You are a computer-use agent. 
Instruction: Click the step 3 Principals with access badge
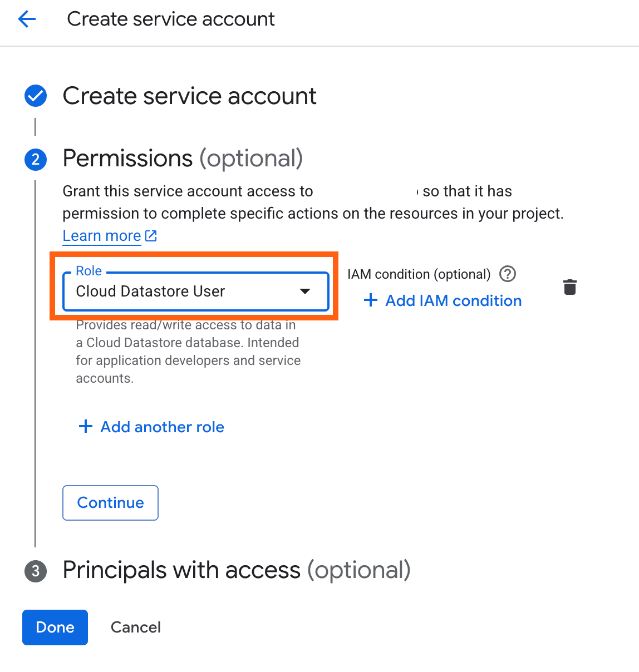[x=35, y=571]
